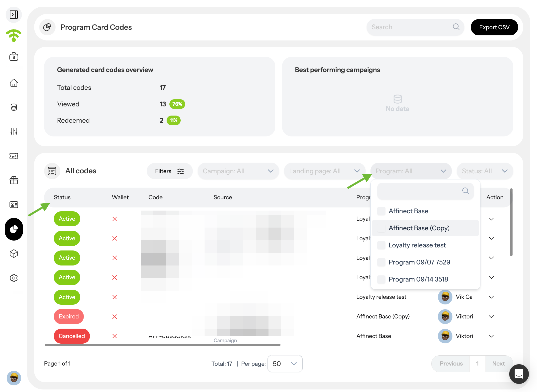Expand action chevron for Cancelled row
Image resolution: width=537 pixels, height=392 pixels.
[491, 336]
